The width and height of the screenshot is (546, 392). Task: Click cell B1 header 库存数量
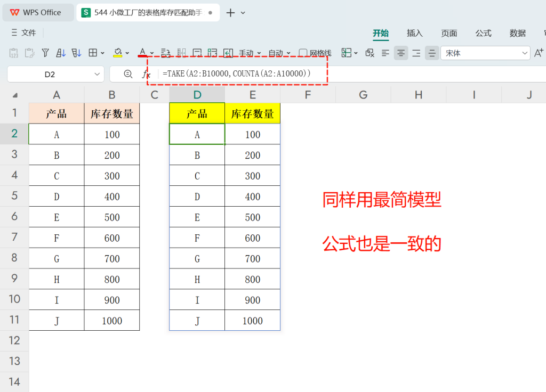tap(112, 113)
